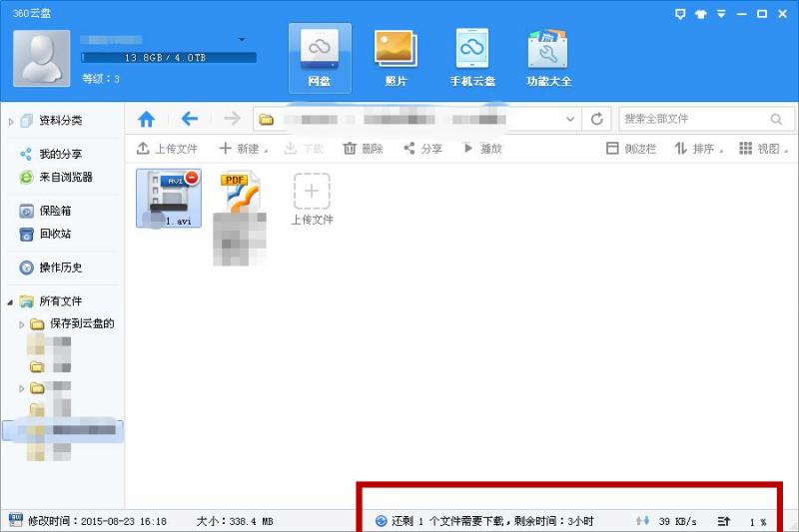The width and height of the screenshot is (799, 532).
Task: Click the red minus badge on AVI file
Action: tap(192, 177)
